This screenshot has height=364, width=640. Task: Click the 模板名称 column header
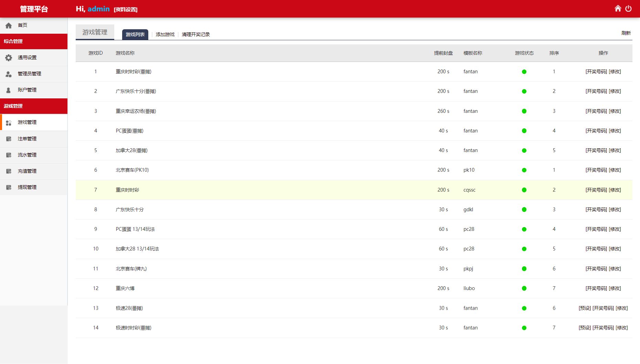point(473,53)
